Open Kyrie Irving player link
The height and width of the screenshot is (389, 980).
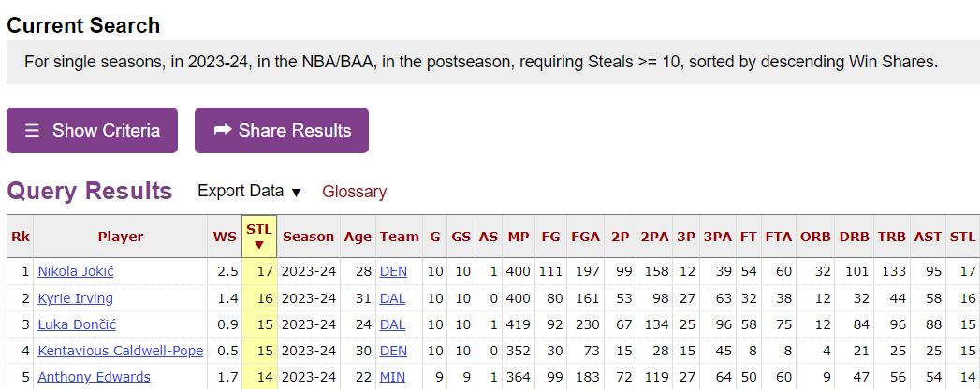pos(76,298)
